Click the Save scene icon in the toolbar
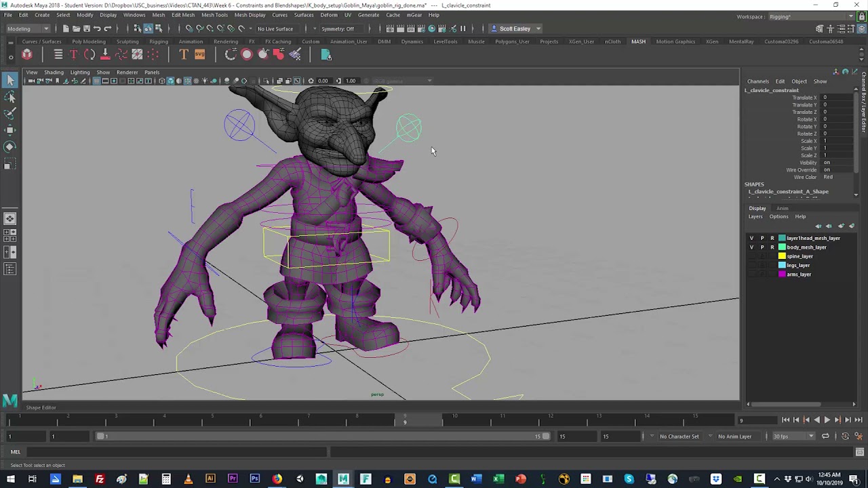The height and width of the screenshot is (488, 868). tap(87, 28)
